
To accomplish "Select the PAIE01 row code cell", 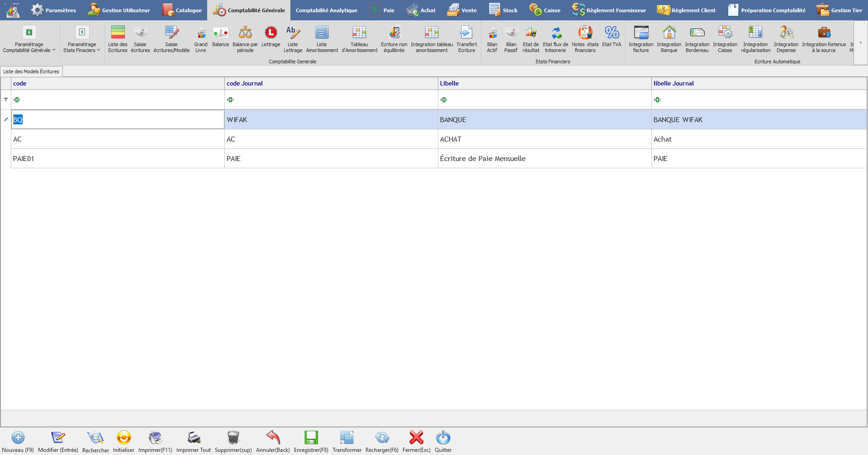I will (118, 158).
